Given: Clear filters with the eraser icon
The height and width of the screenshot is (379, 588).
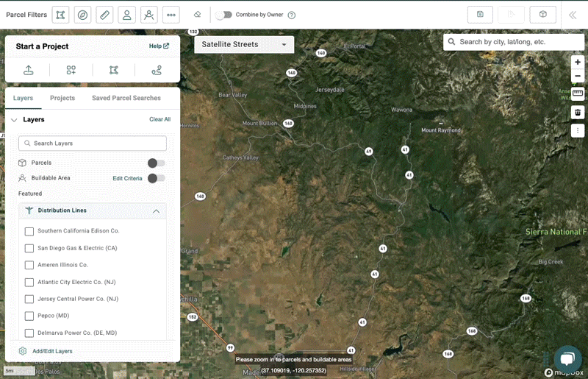Looking at the screenshot, I should point(197,15).
